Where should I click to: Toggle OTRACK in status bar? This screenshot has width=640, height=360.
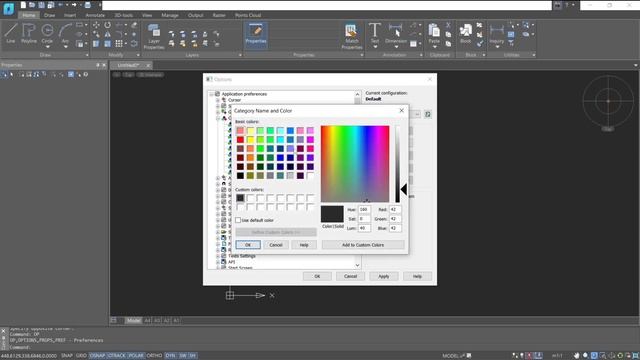pos(117,356)
